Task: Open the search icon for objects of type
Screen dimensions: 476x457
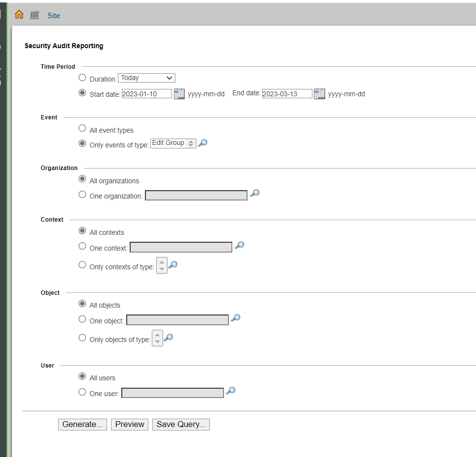Action: click(168, 337)
